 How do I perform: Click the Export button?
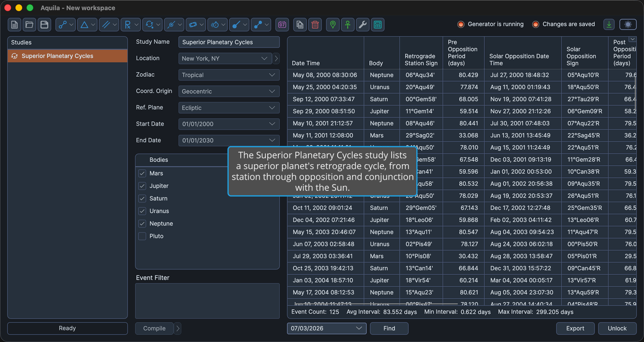(575, 328)
